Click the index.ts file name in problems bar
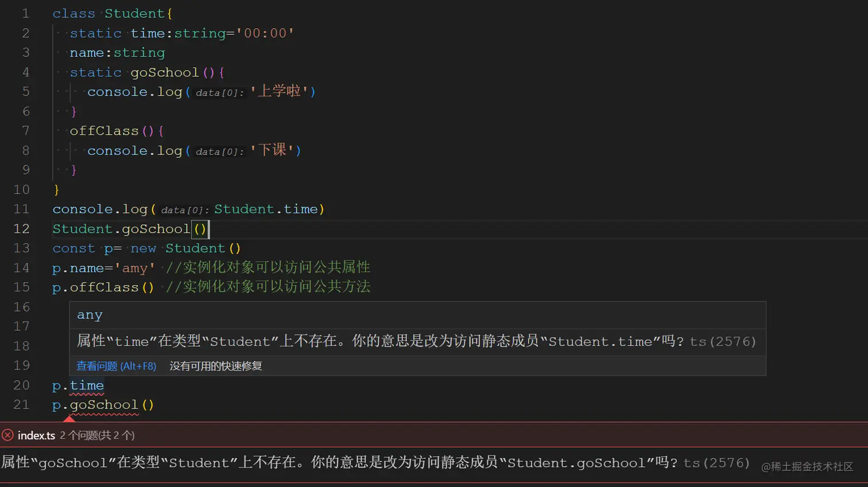868x487 pixels. (x=36, y=435)
